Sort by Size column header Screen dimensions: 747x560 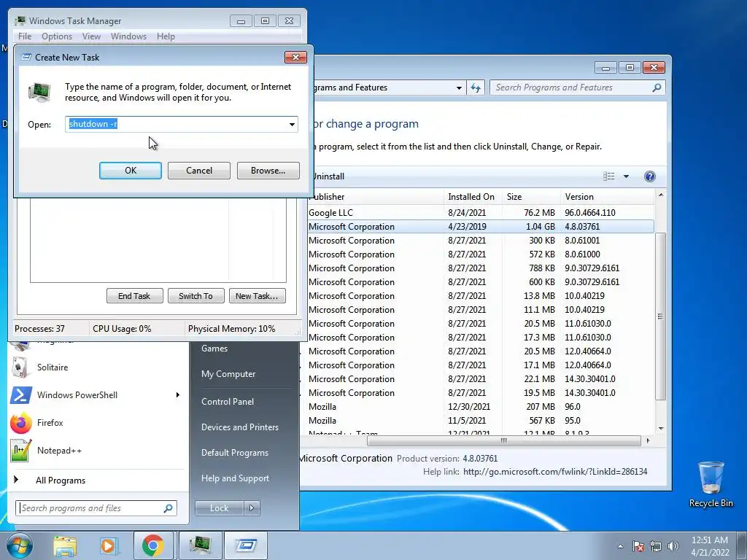tap(531, 197)
